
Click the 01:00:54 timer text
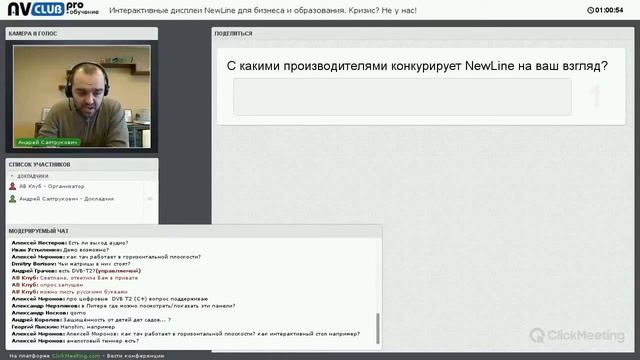click(x=609, y=10)
